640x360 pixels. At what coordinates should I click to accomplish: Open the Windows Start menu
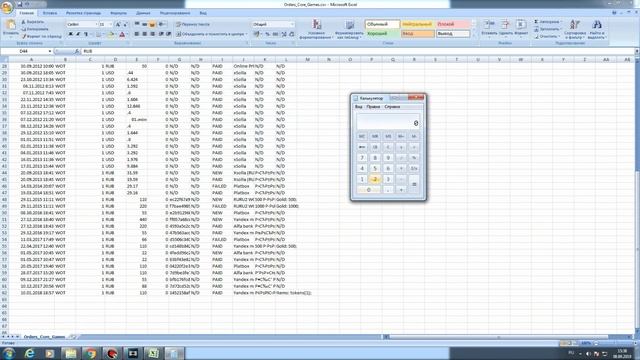tap(9, 353)
